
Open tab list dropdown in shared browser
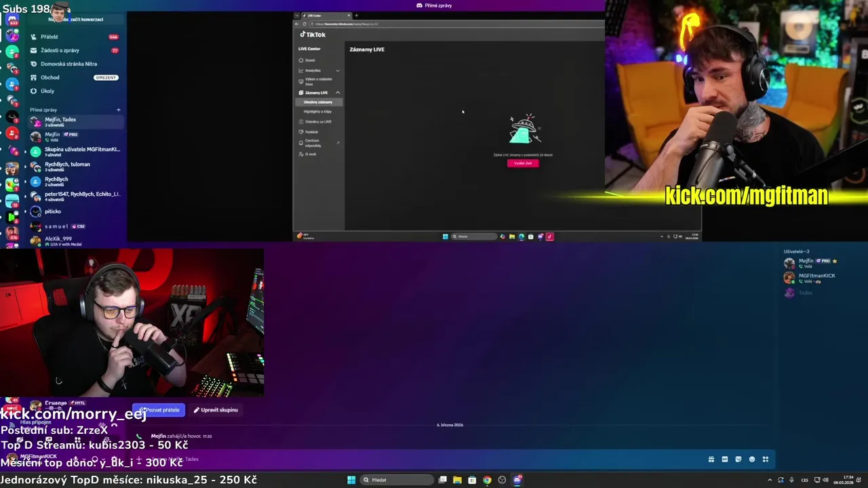tap(297, 15)
